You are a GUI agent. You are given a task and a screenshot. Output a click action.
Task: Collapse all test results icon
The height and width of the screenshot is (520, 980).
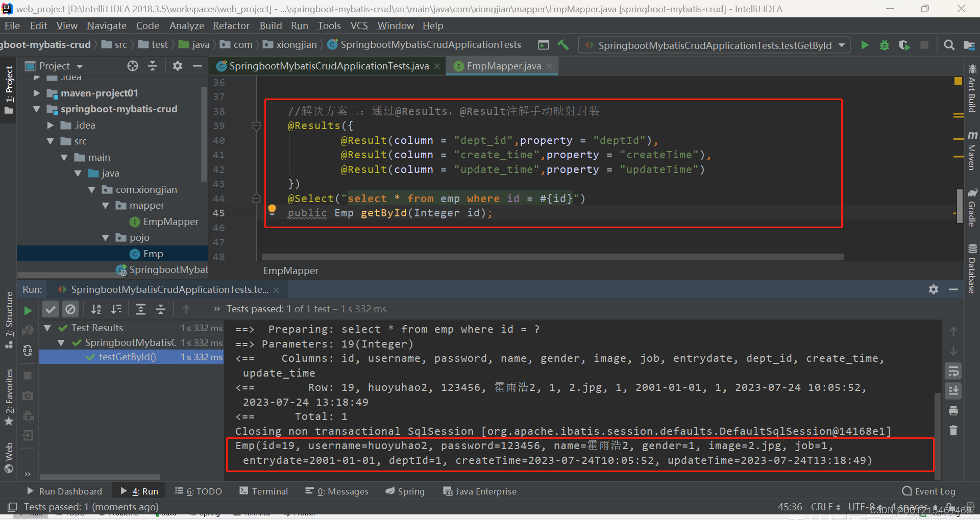click(x=161, y=309)
